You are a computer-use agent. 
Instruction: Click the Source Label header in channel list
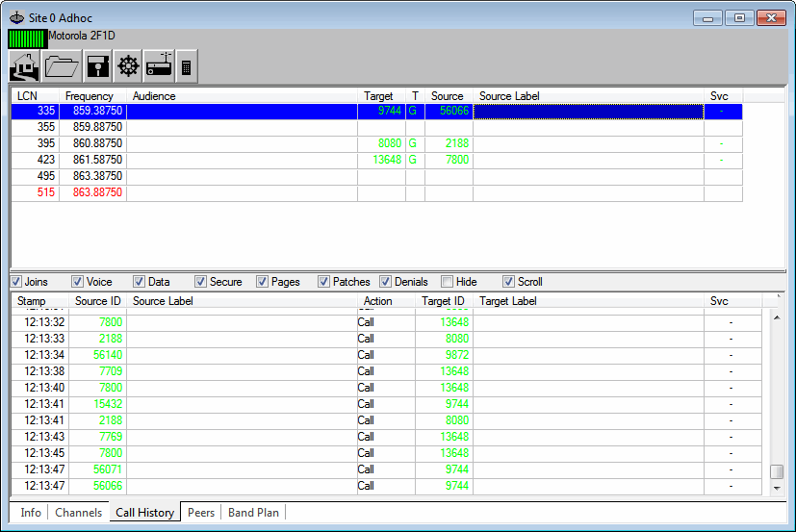coord(588,96)
